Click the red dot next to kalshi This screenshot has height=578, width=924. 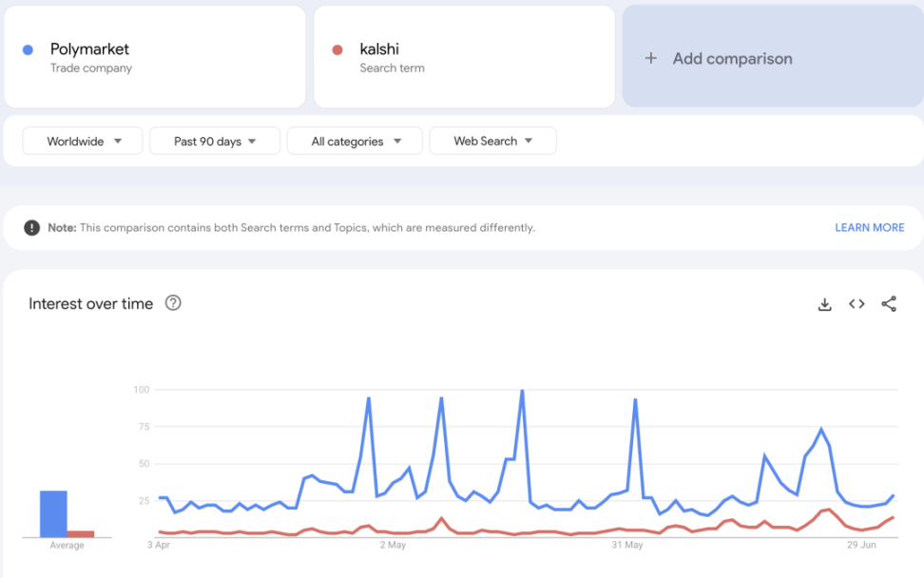tap(337, 49)
